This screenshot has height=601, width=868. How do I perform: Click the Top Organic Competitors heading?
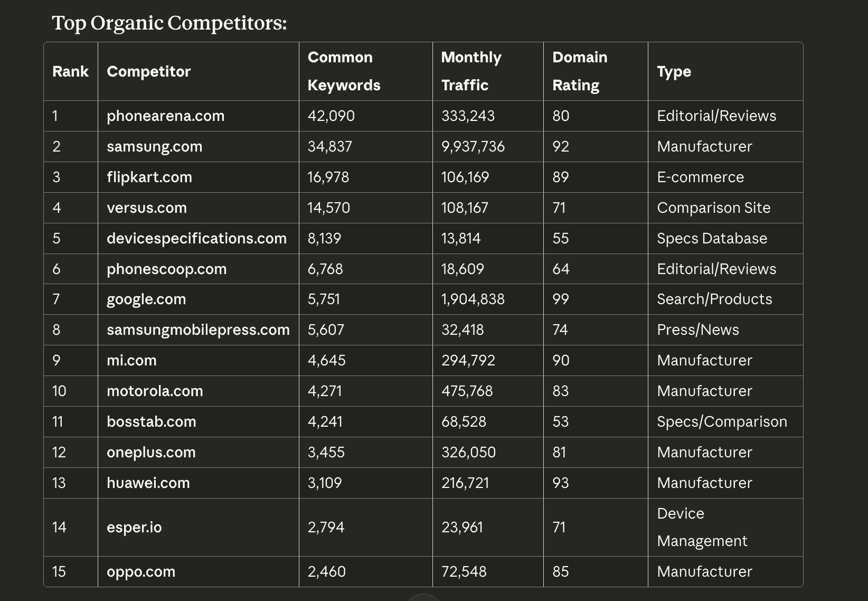pos(169,23)
